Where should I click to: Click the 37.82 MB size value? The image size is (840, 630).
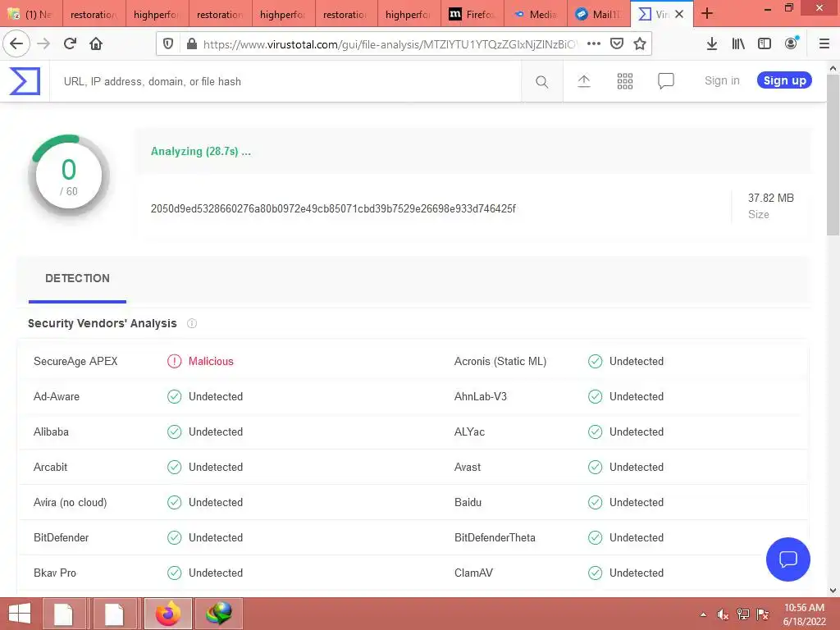point(770,198)
